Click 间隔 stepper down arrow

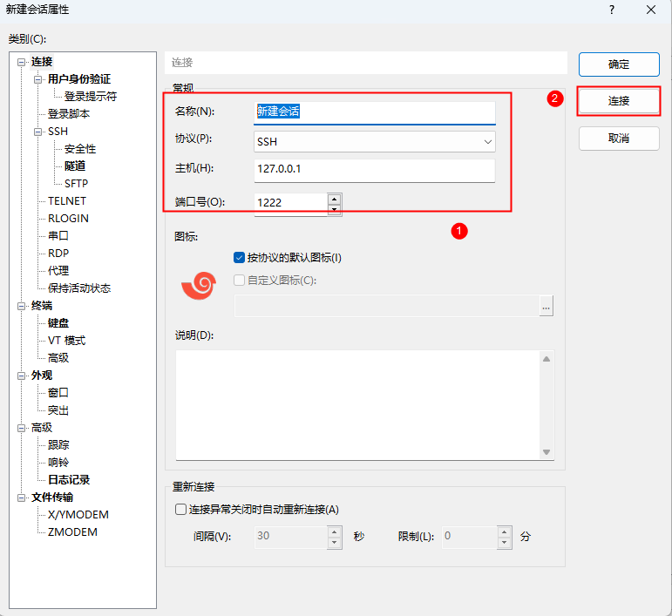click(335, 543)
